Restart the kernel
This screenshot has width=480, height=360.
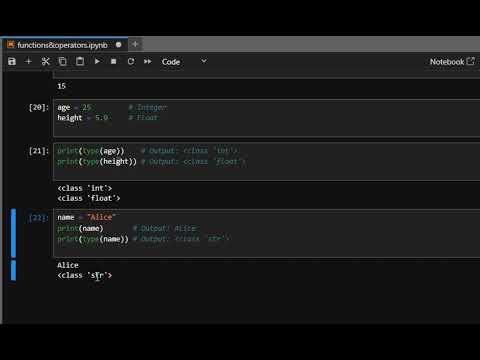point(131,62)
